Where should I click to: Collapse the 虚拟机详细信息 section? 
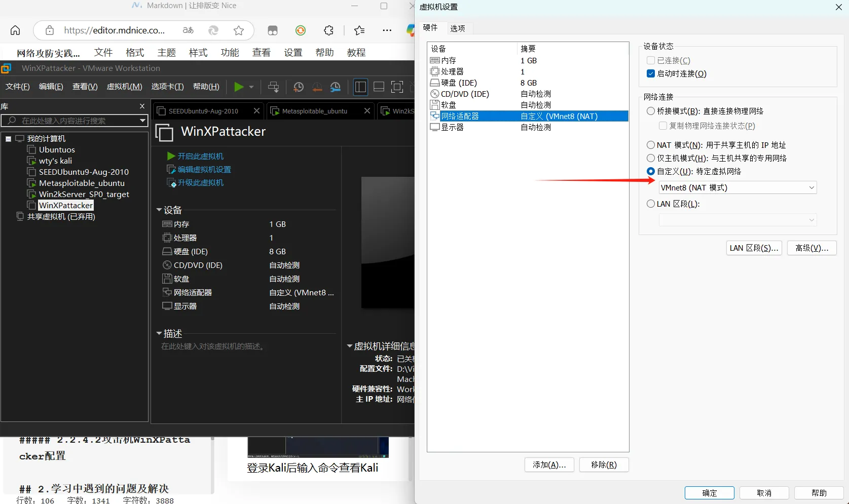click(x=350, y=346)
